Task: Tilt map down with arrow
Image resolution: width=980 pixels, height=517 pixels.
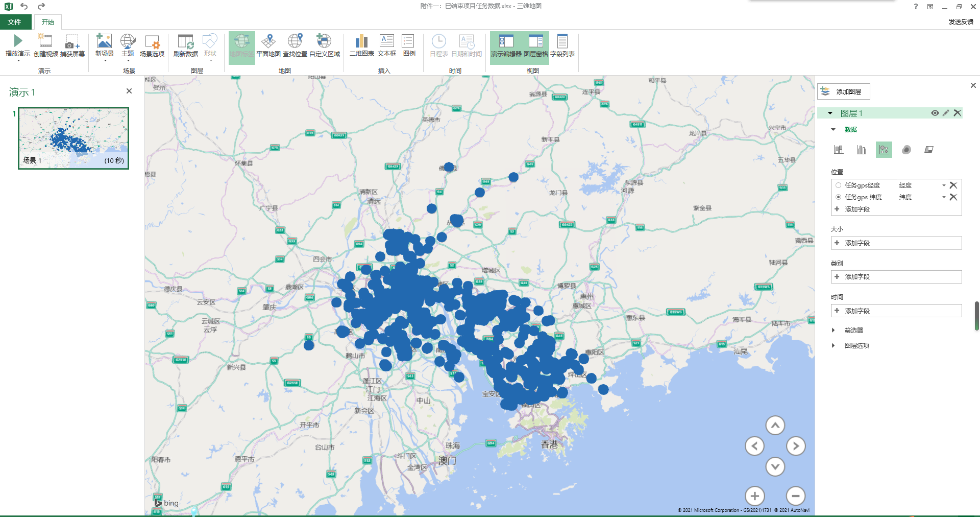Action: click(775, 466)
